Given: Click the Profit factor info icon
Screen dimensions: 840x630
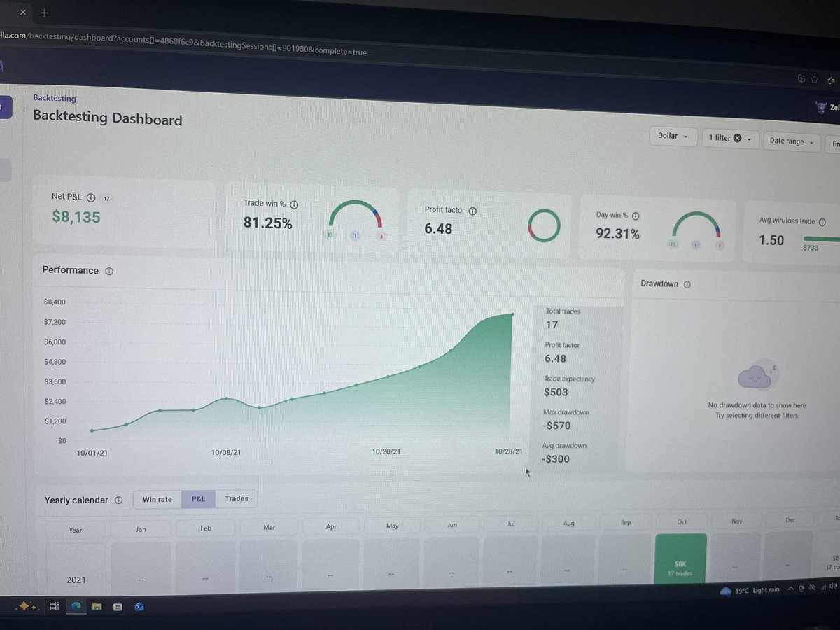Looking at the screenshot, I should [x=472, y=211].
